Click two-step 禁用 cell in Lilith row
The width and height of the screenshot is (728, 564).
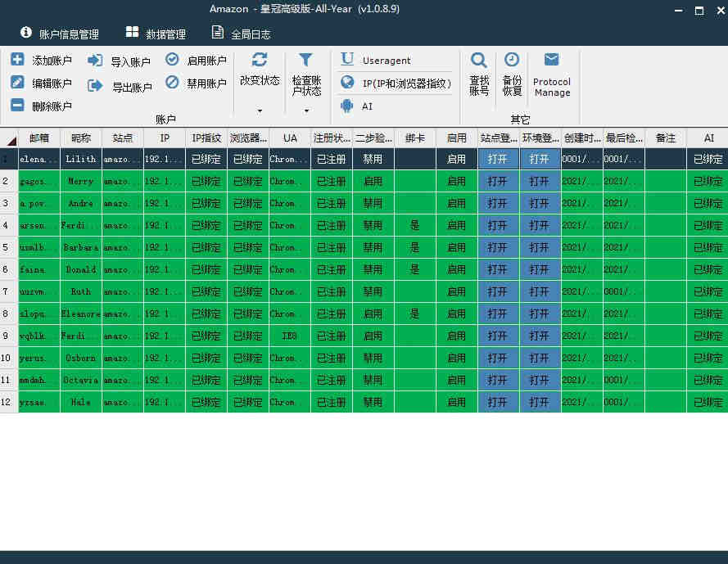click(373, 160)
